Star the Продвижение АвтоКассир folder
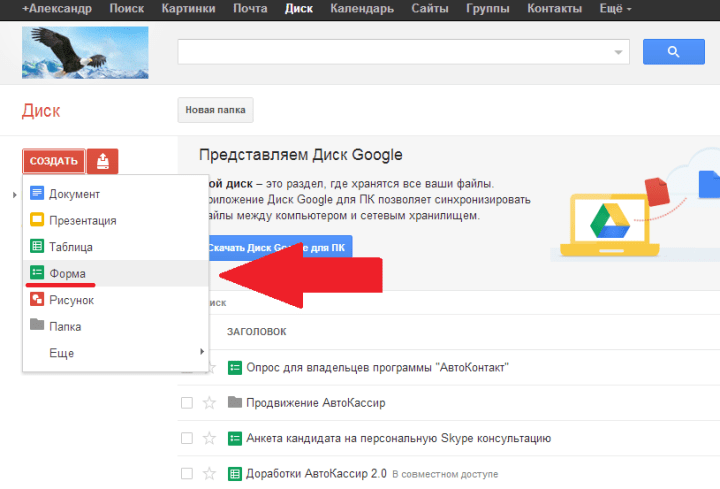Screen dimensions: 720x489 (x=209, y=403)
